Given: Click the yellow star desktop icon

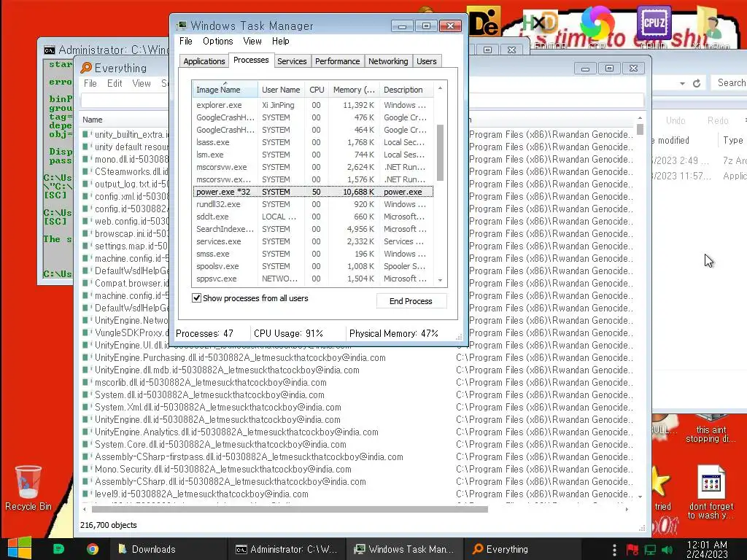Looking at the screenshot, I should 660,481.
